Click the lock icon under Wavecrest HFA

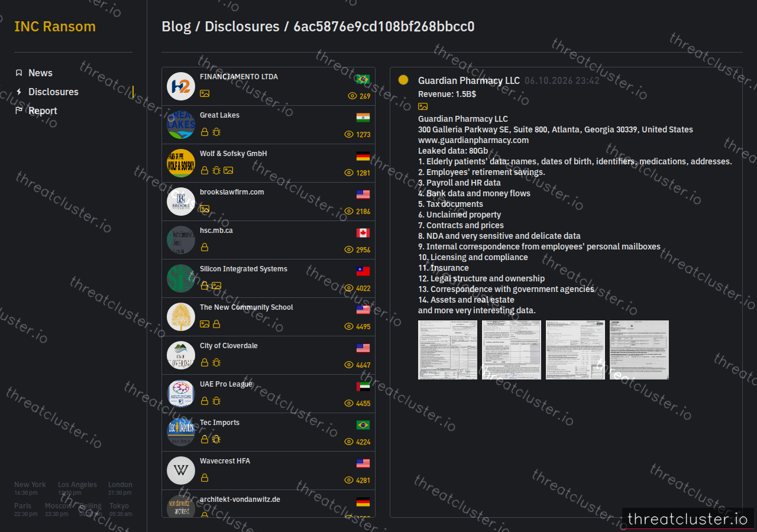point(205,478)
